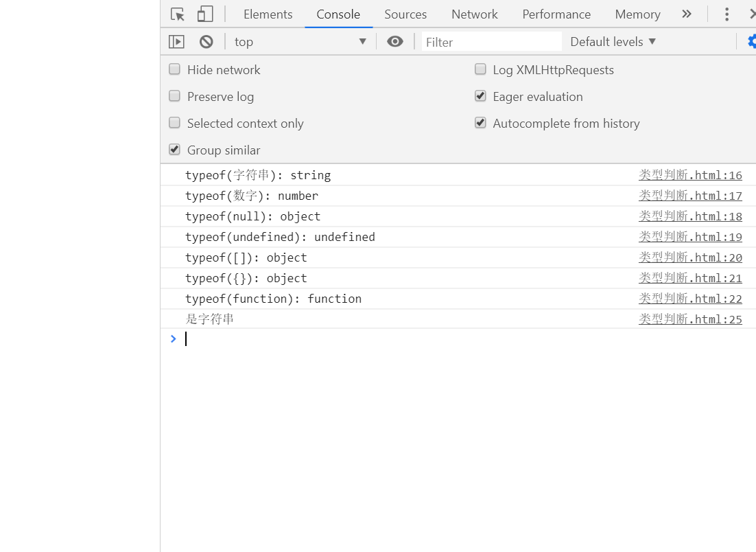The image size is (756, 552).
Task: Create a live expression with the eye icon
Action: click(x=395, y=41)
